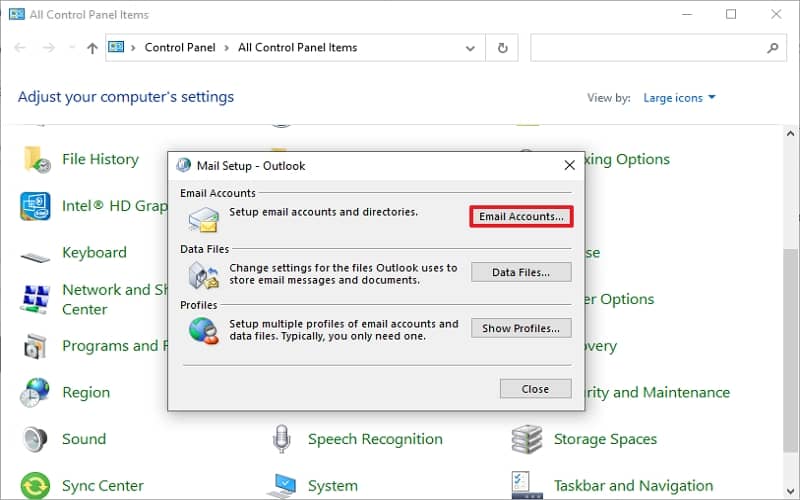Expand the address bar history dropdown

coord(470,48)
